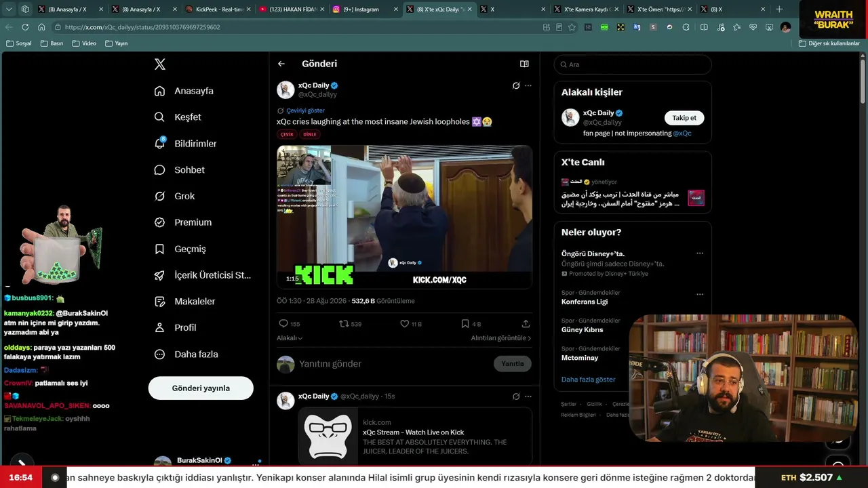Click the Gönderi yayınla button

[201, 388]
